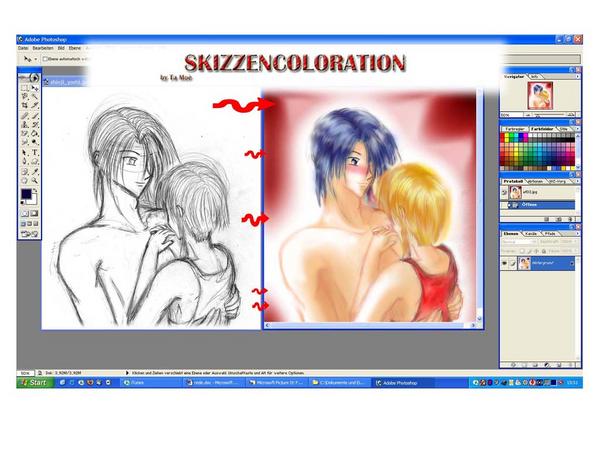The width and height of the screenshot is (600, 450).
Task: Select the Clone Stamp tool
Action: (24, 124)
